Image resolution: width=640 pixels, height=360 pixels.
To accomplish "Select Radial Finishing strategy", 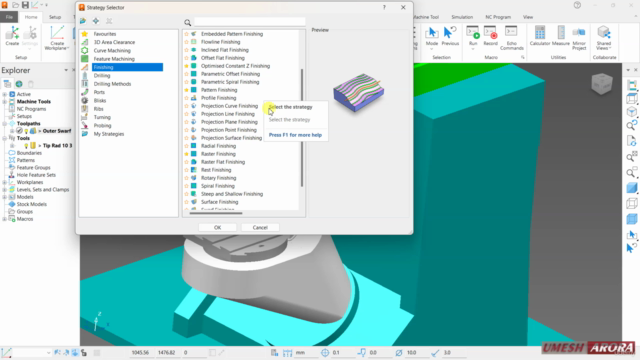I will (218, 146).
